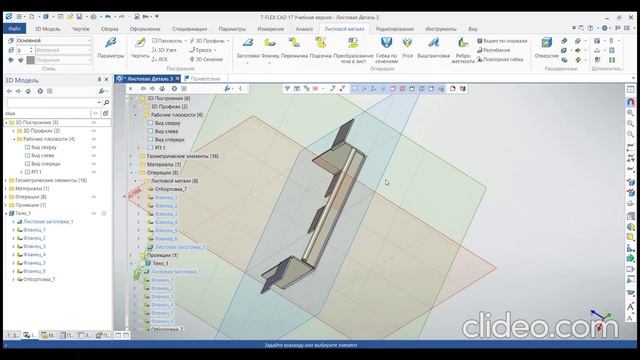Expand Материалы folder in left panel
The height and width of the screenshot is (360, 640).
[6, 189]
